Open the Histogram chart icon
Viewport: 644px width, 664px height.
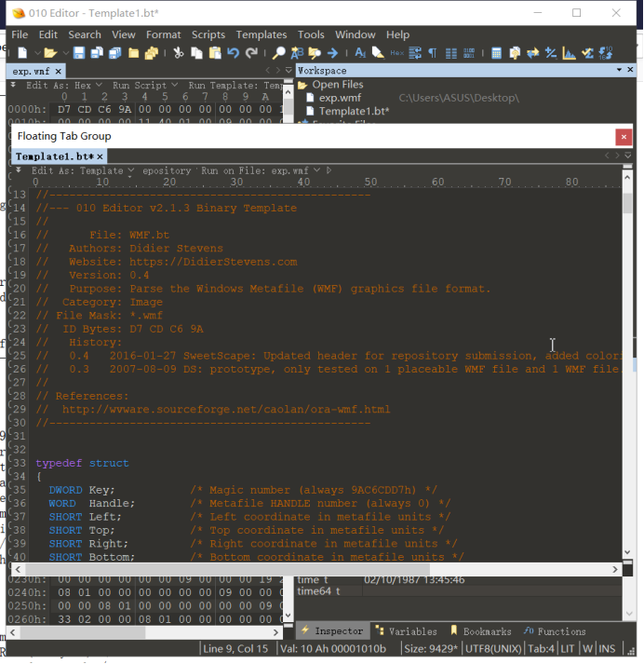570,53
